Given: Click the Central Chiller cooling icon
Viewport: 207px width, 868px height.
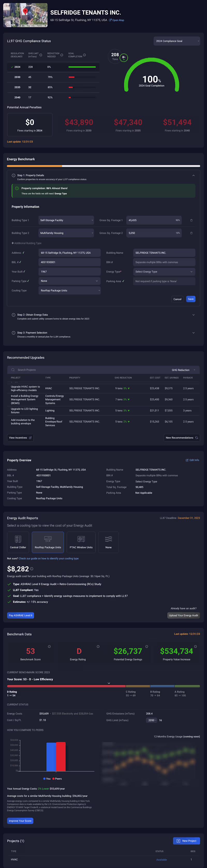Looking at the screenshot, I should click(18, 539).
